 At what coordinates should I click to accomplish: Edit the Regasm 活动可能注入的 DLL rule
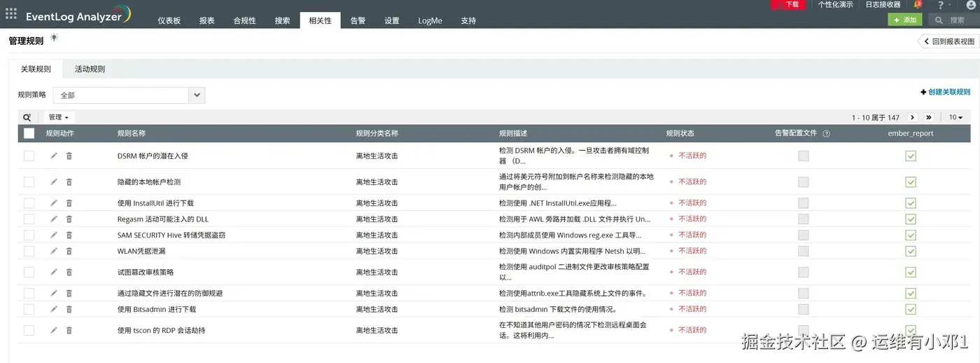[54, 219]
